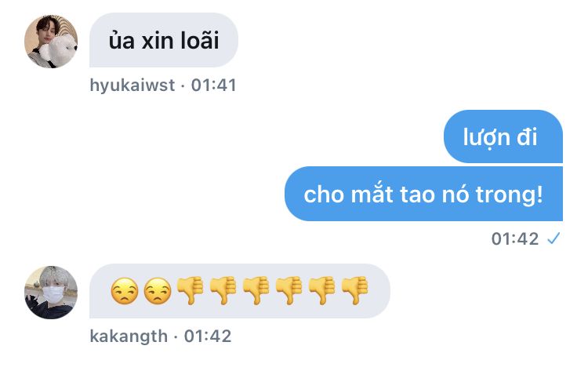The width and height of the screenshot is (588, 382).
Task: Click the second thumbs-down emoji
Action: tap(223, 290)
